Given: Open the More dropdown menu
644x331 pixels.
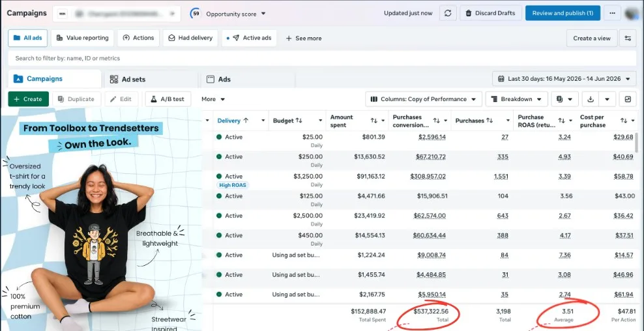Looking at the screenshot, I should click(213, 99).
